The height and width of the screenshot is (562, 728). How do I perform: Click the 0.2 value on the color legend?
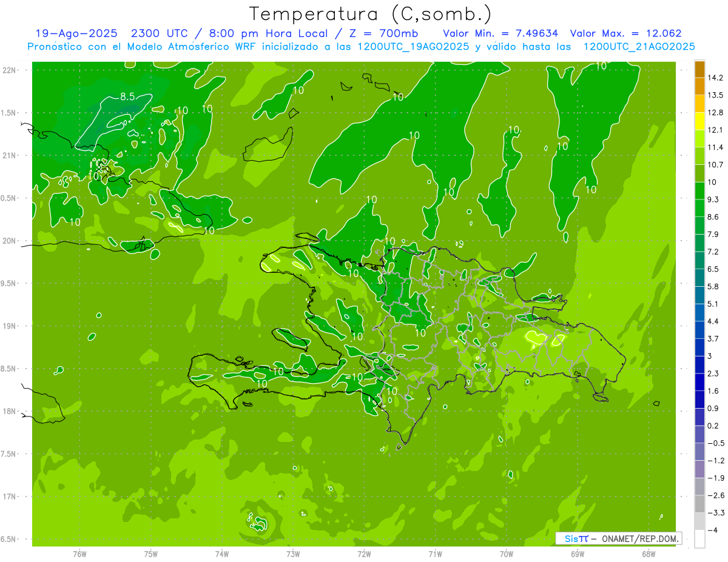pyautogui.click(x=714, y=426)
